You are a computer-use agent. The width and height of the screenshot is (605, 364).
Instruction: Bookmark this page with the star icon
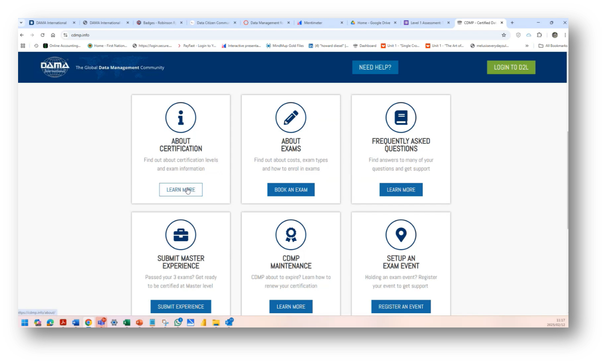point(503,35)
